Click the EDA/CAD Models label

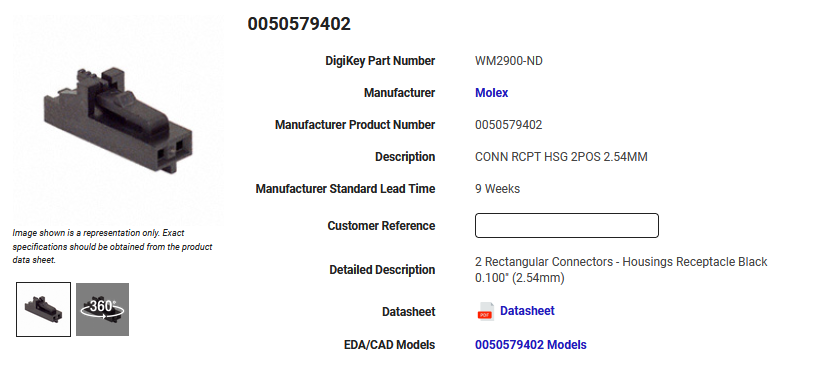(389, 345)
